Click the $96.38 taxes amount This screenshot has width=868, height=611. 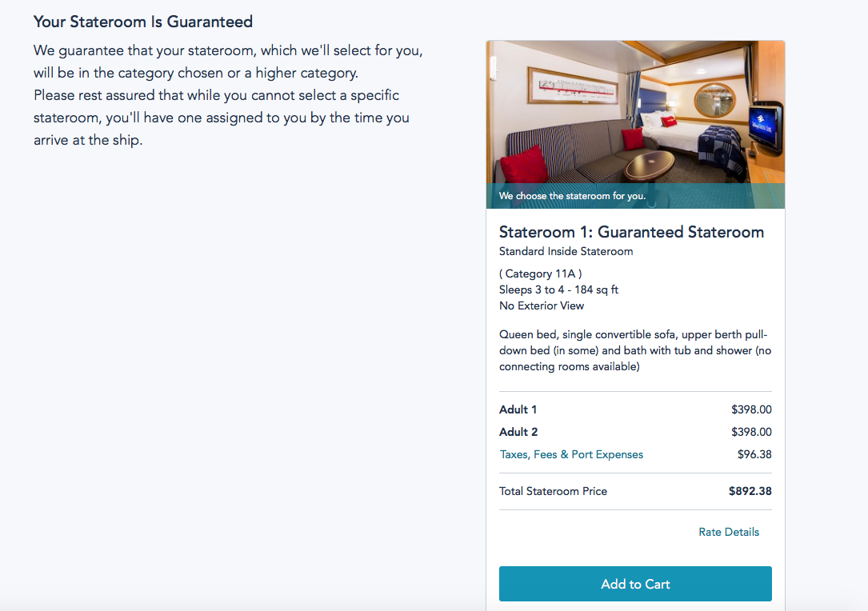click(x=754, y=454)
